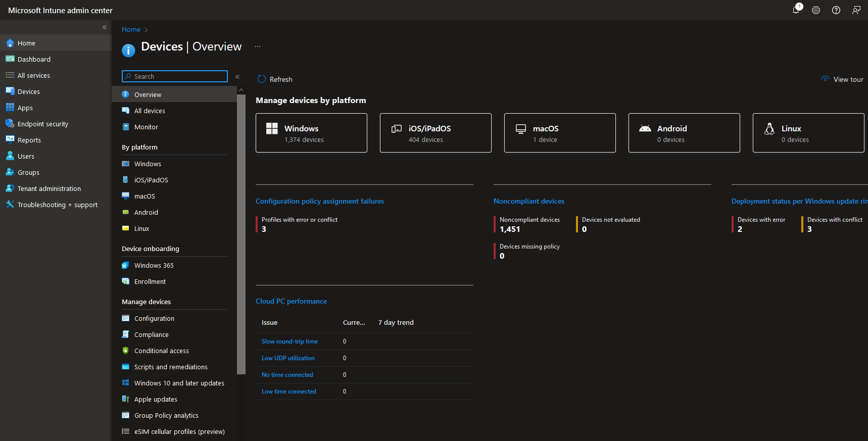Click the Linux penguin card icon

[769, 129]
